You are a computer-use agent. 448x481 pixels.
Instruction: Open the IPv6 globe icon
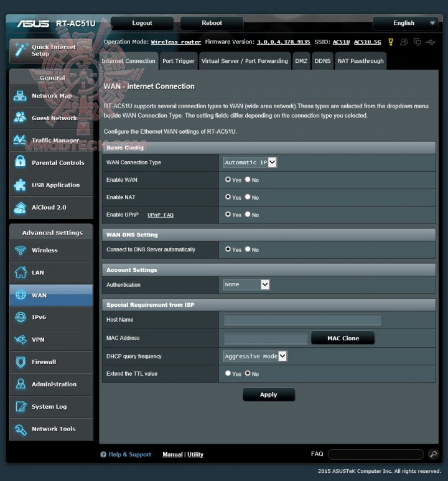pyautogui.click(x=21, y=317)
